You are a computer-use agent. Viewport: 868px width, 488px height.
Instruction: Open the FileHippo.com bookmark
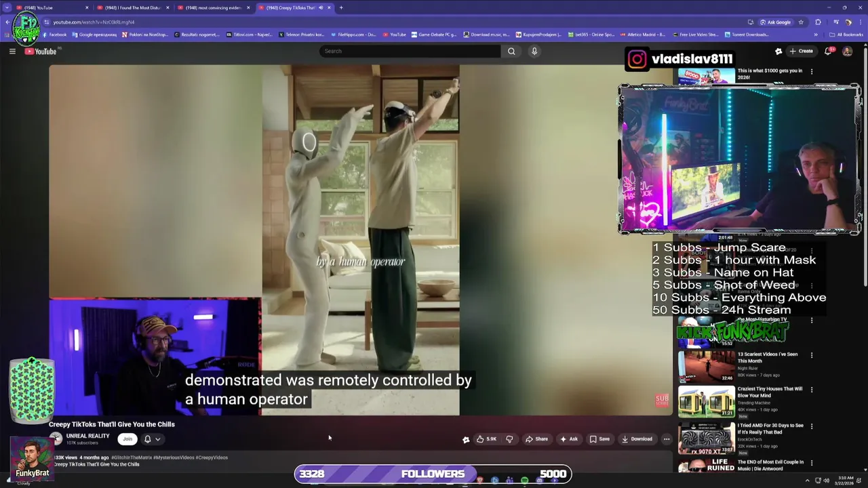tap(353, 35)
